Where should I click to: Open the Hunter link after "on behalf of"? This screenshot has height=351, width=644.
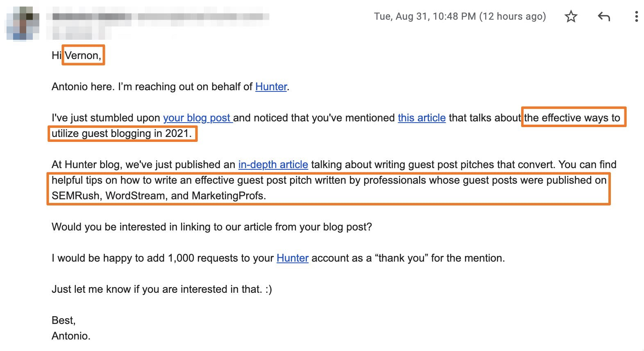pos(271,87)
